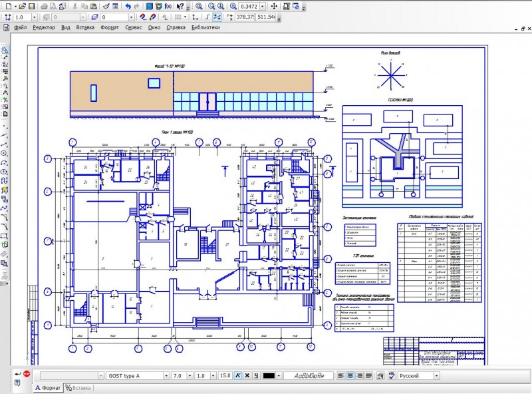Toggle bold with Ж button
532x394 pixels.
pyautogui.click(x=247, y=375)
